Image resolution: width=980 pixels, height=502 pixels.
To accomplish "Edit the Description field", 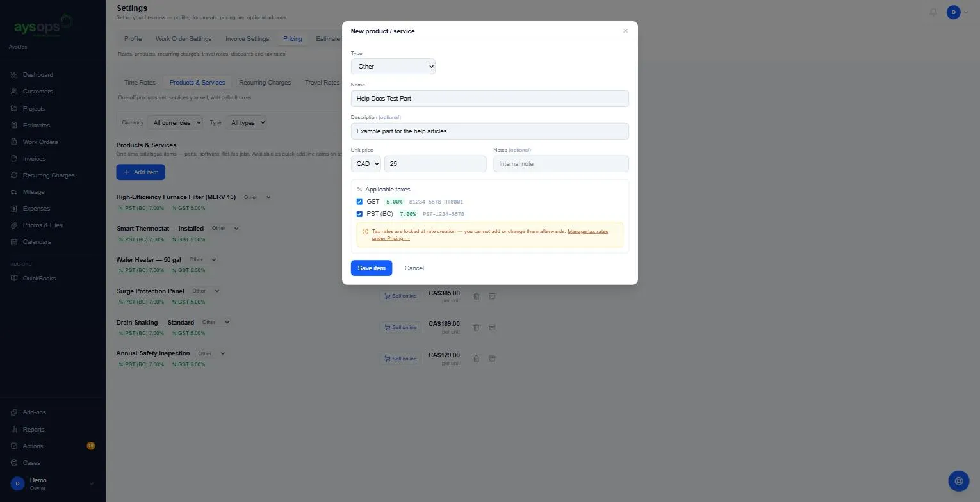I will coord(490,131).
